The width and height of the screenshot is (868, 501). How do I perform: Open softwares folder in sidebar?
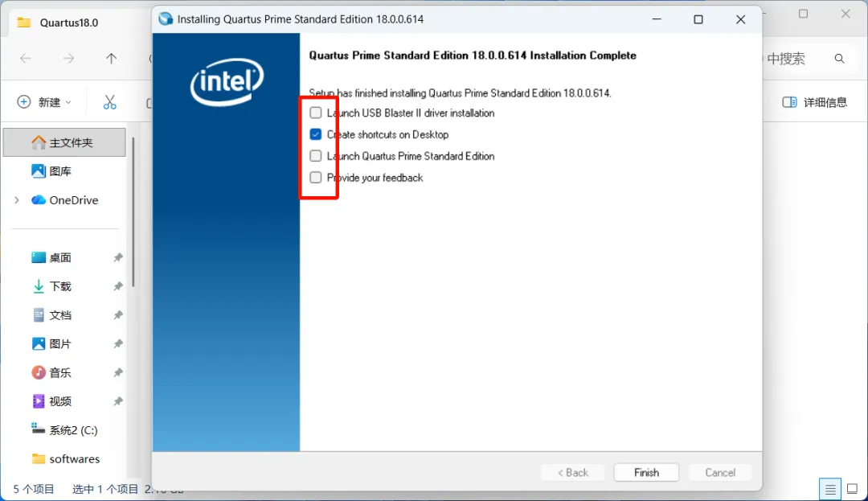(x=65, y=459)
